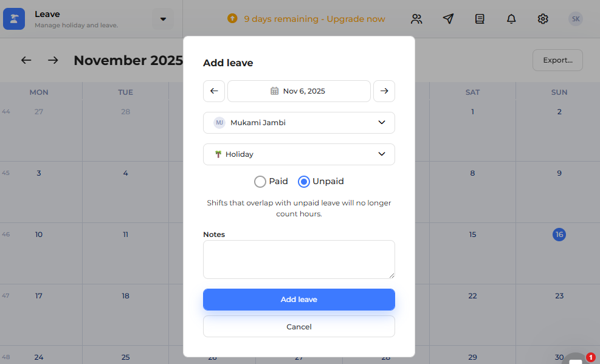Submit with the Add leave button

point(298,299)
